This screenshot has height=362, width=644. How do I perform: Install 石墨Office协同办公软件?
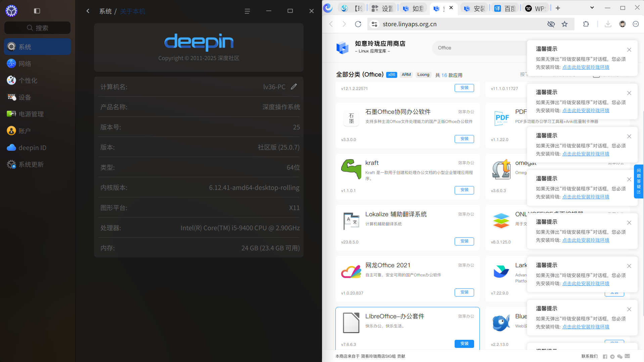pos(464,139)
